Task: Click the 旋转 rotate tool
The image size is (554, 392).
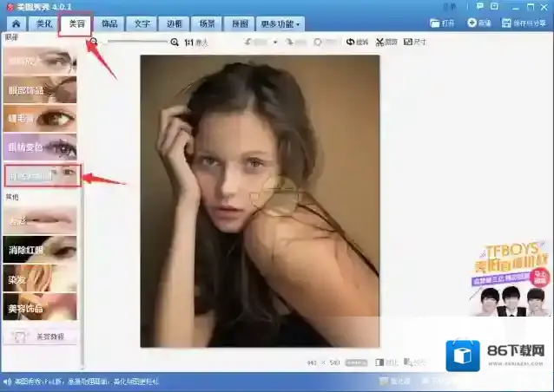Action: [x=357, y=42]
